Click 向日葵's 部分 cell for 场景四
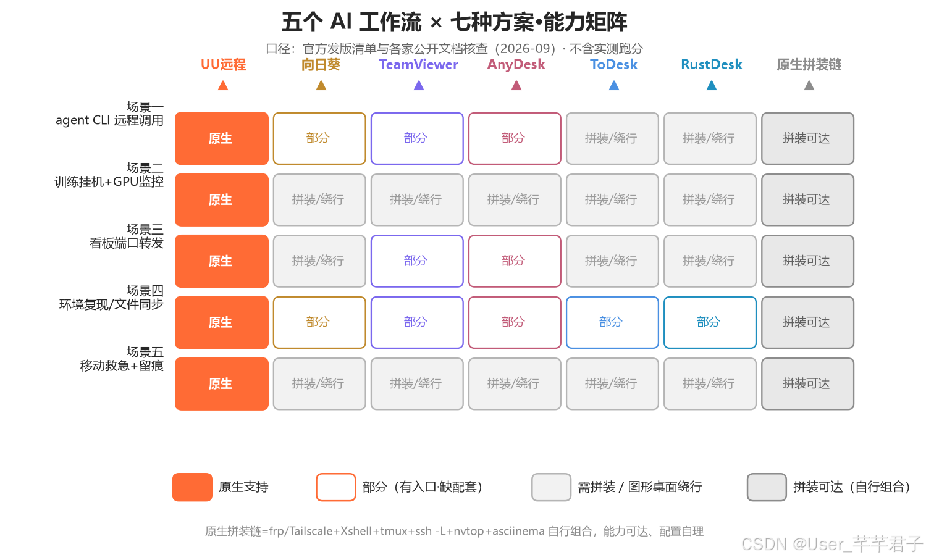Screen dimensions: 926x560 319,322
